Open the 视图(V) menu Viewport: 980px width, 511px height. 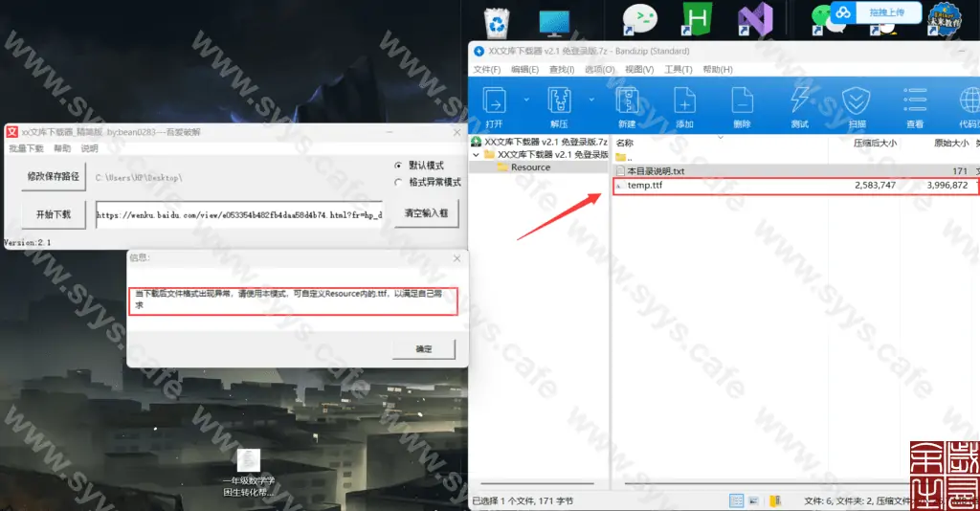coord(639,69)
